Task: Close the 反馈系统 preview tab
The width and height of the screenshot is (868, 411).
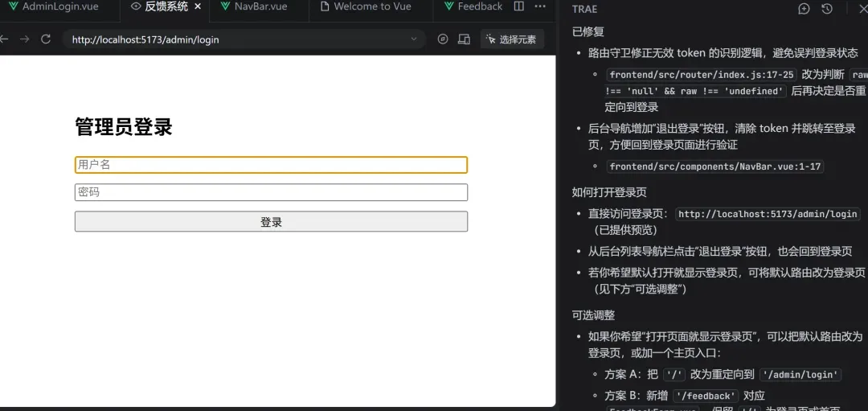Action: [198, 6]
